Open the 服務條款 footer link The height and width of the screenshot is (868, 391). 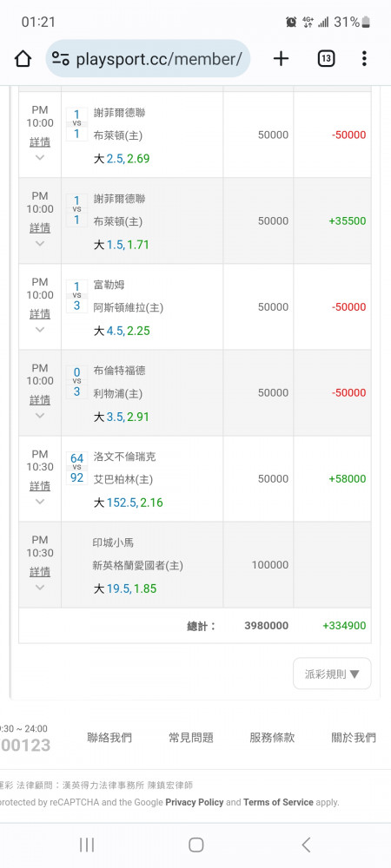coord(272,737)
